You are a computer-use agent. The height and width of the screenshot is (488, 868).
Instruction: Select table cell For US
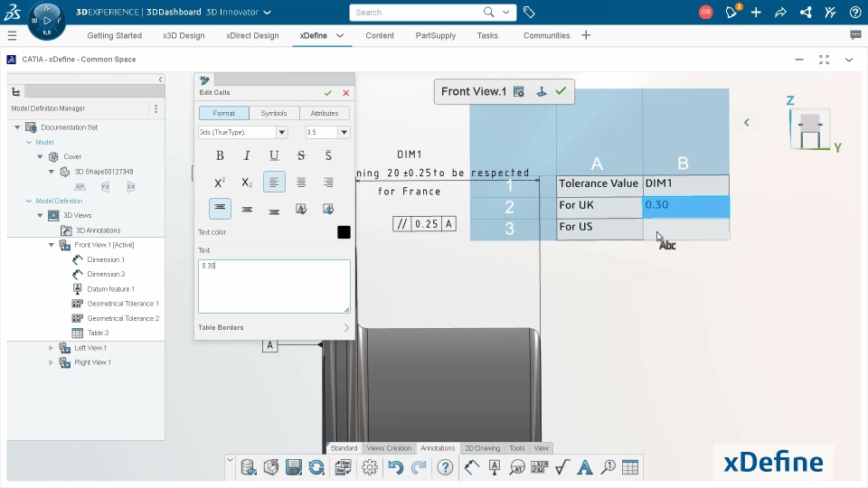599,227
